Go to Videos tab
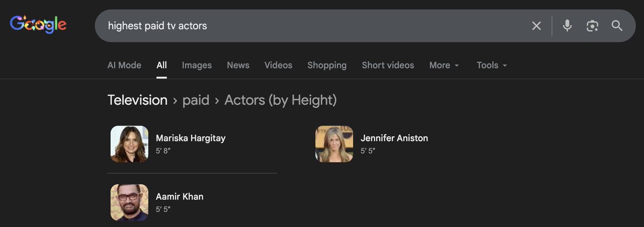This screenshot has width=644, height=227. (279, 65)
